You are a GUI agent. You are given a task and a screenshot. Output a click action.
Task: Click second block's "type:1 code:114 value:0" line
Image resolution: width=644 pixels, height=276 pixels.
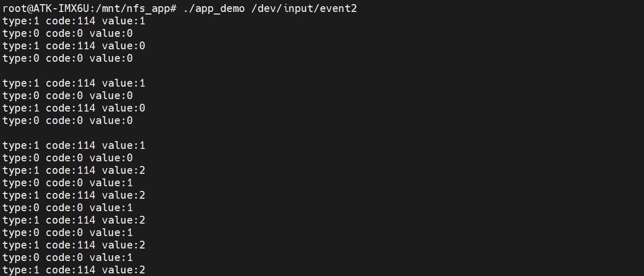(x=74, y=108)
